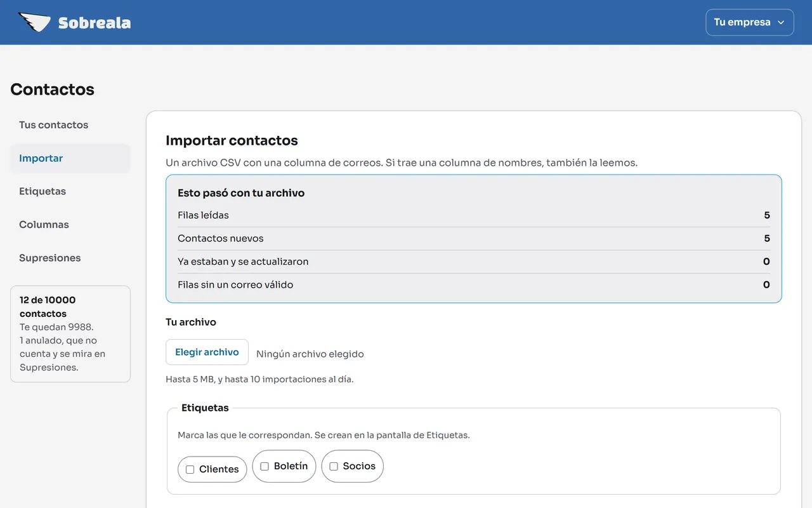Open the Tu empresa dropdown
The height and width of the screenshot is (508, 812).
[x=749, y=22]
